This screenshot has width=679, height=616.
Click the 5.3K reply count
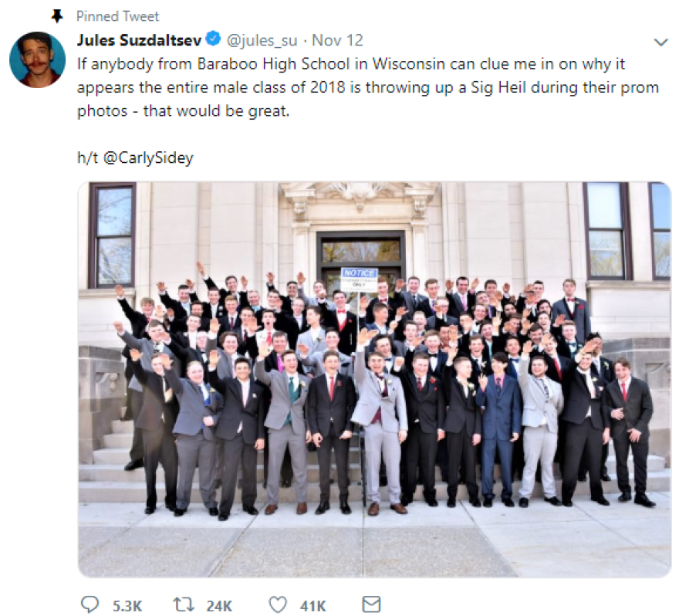tap(127, 606)
